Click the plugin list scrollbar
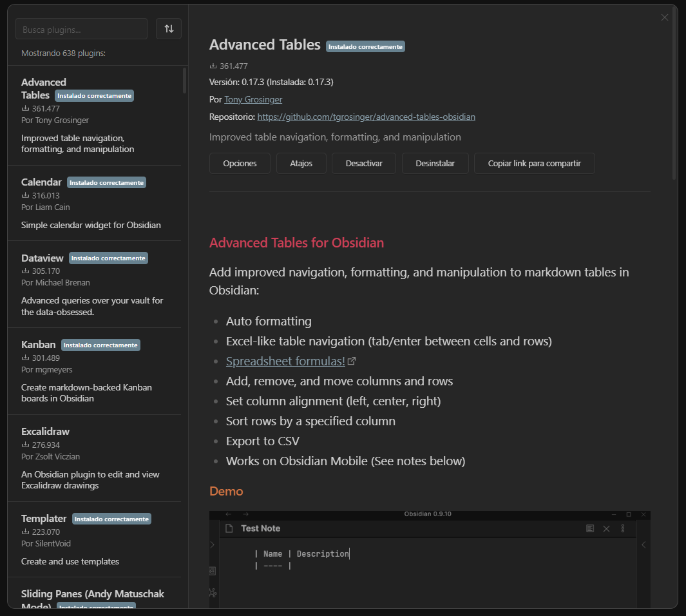The image size is (686, 616). [x=185, y=80]
